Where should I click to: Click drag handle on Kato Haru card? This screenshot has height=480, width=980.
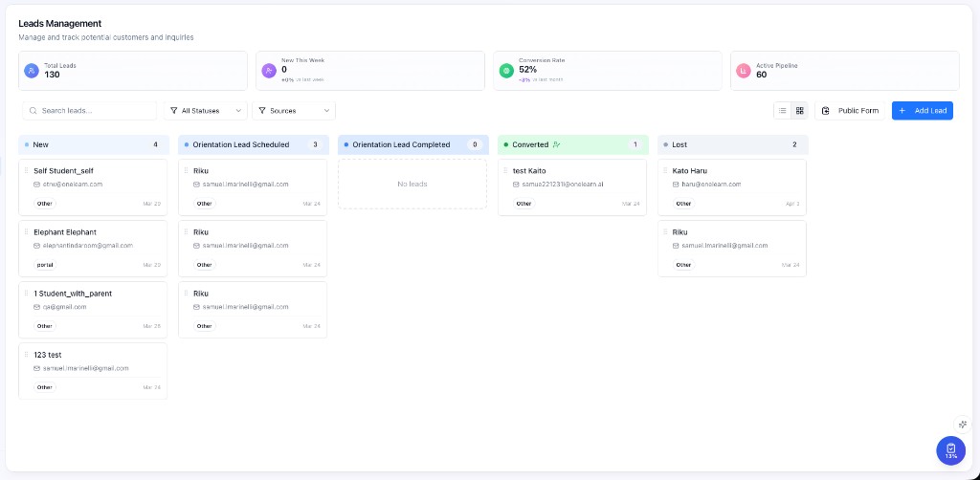(x=665, y=170)
